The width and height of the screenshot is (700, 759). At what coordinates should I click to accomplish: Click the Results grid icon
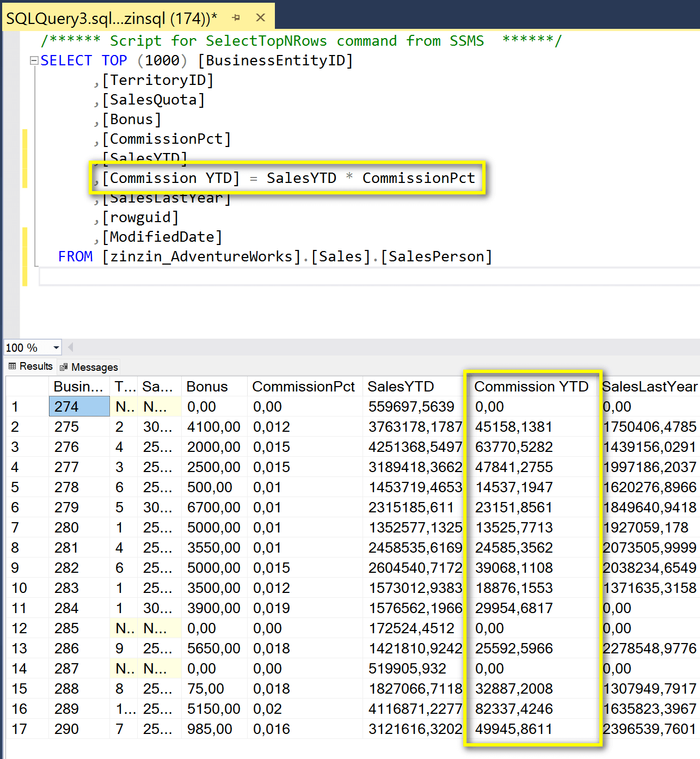tap(13, 366)
